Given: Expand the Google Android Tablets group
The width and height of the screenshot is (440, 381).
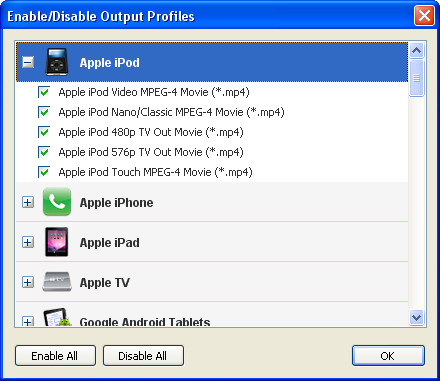Looking at the screenshot, I should pos(28,321).
